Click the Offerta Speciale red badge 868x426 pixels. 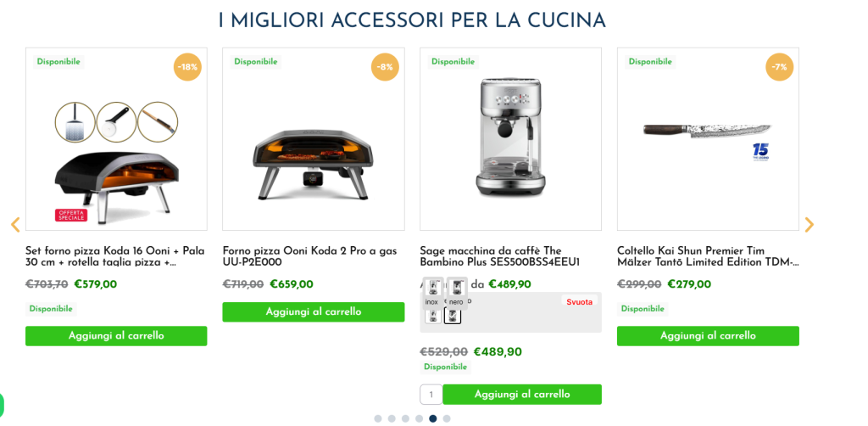tap(71, 215)
